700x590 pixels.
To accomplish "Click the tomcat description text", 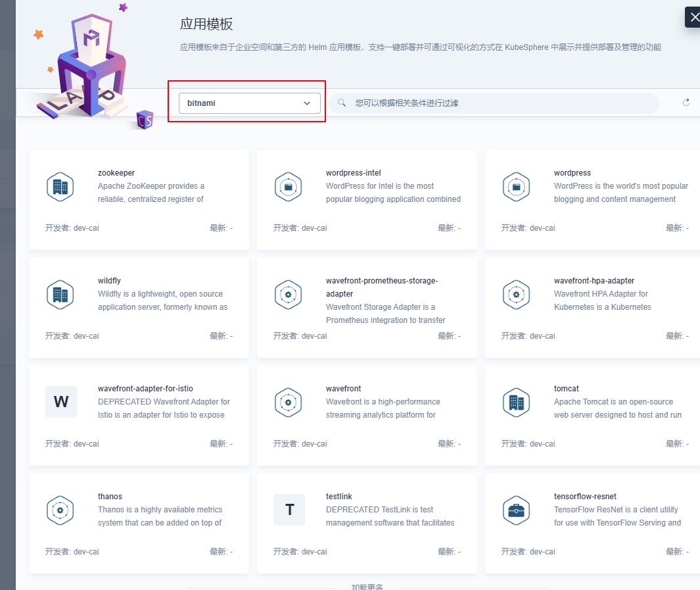I will (618, 408).
